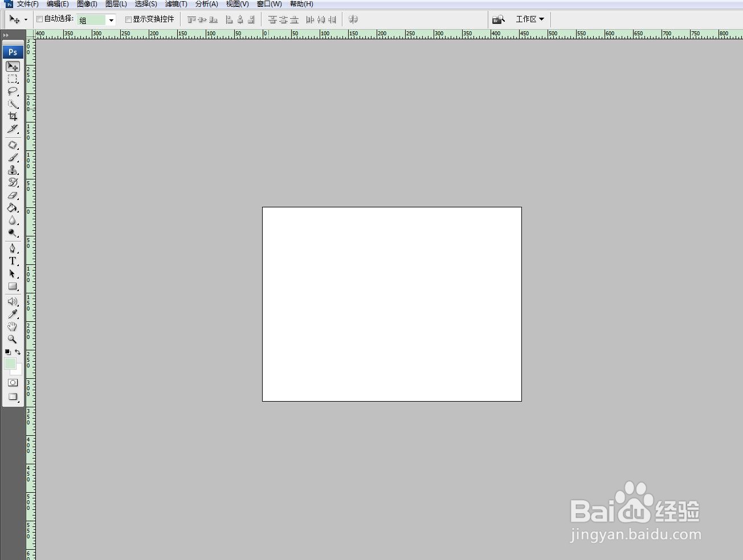Open foreground color picker
The image size is (743, 560).
coord(10,363)
